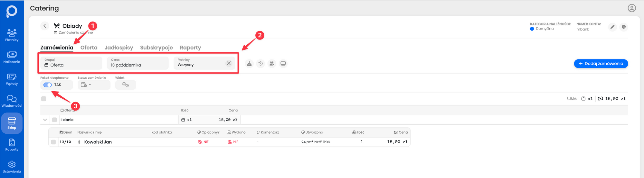Collapse the II danie group row

click(45, 120)
